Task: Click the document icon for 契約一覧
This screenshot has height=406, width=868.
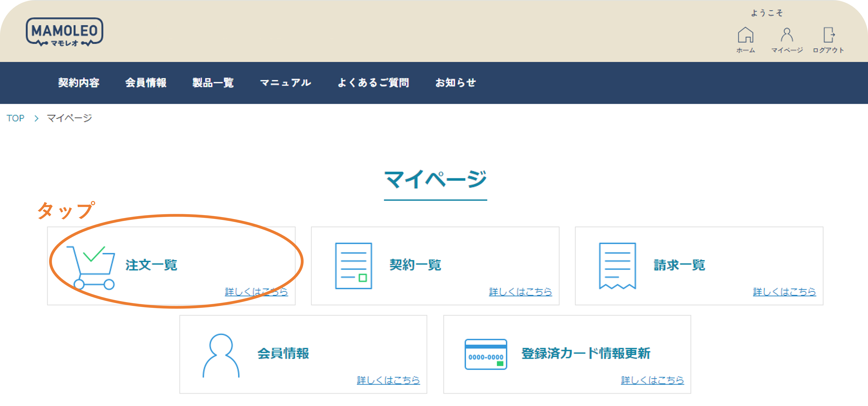Action: click(x=354, y=266)
